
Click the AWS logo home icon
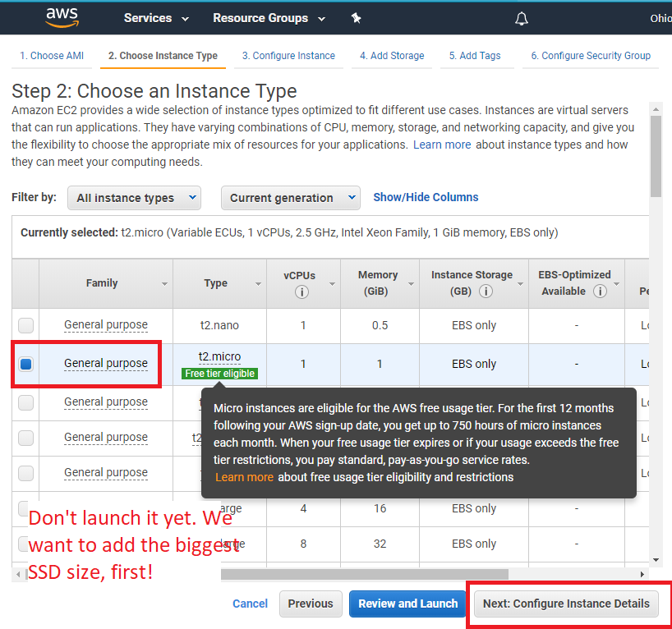coord(62,17)
